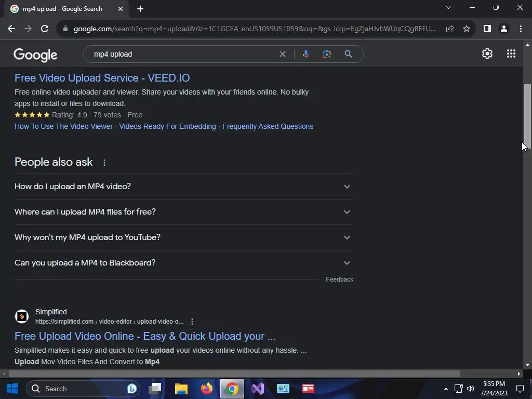Open network status tray icon
Viewport: 532px width, 399px height.
458,389
